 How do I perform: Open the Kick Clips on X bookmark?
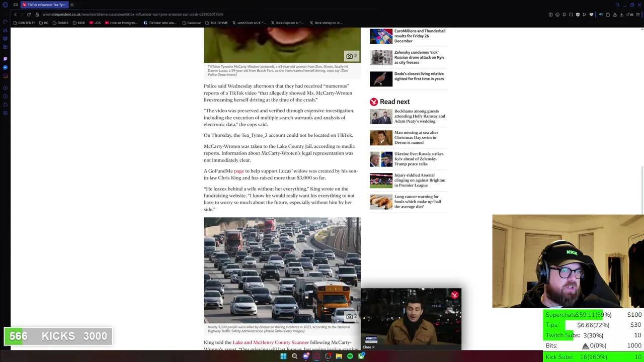(288, 23)
